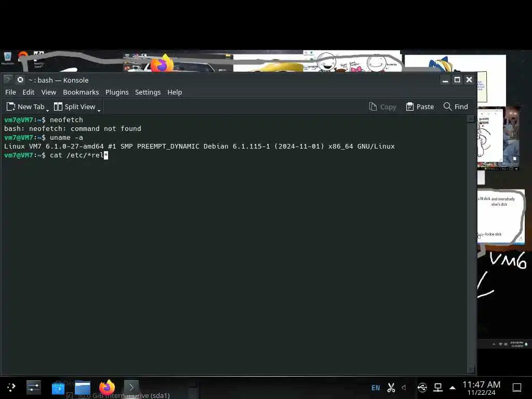532x399 pixels.
Task: Open the Help menu
Action: (x=175, y=92)
